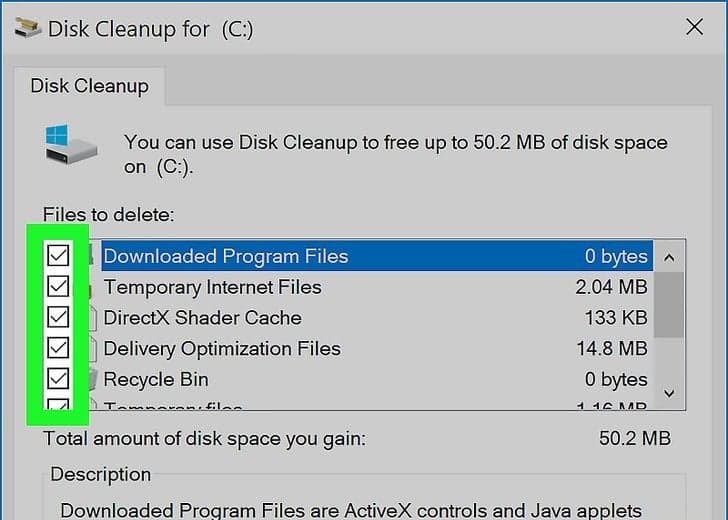Click the Delivery Optimization Files file icon
Screen dimensions: 728x520
(92, 349)
